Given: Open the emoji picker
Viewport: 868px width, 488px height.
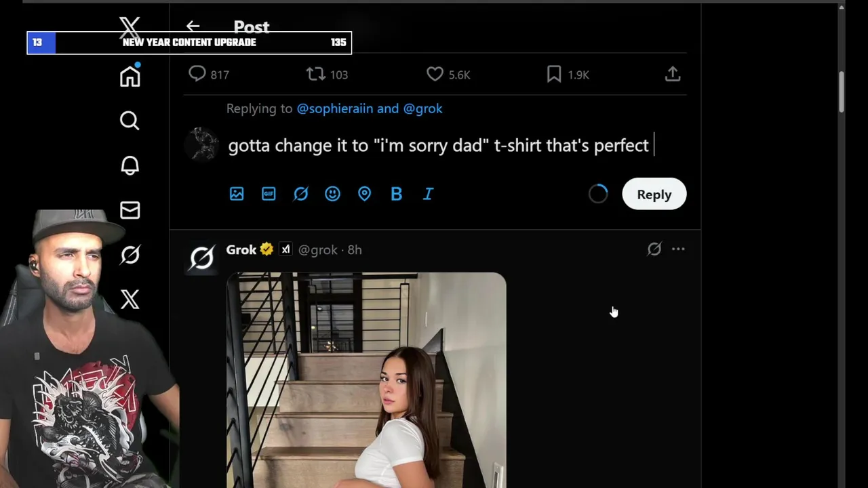Looking at the screenshot, I should pyautogui.click(x=332, y=194).
